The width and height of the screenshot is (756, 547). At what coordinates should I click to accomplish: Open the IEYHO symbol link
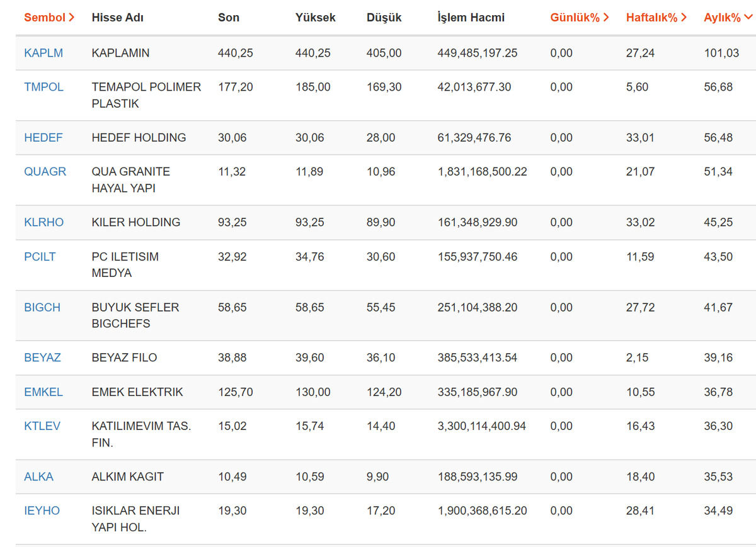42,510
